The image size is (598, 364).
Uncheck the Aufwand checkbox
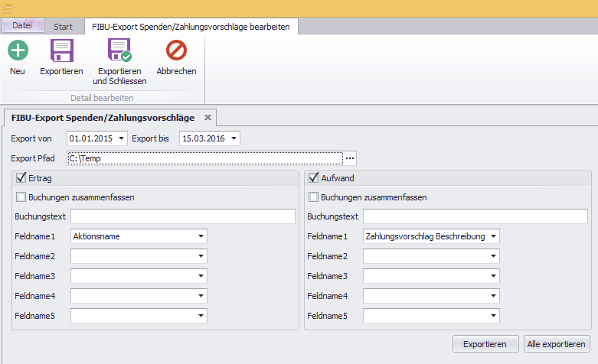point(313,178)
